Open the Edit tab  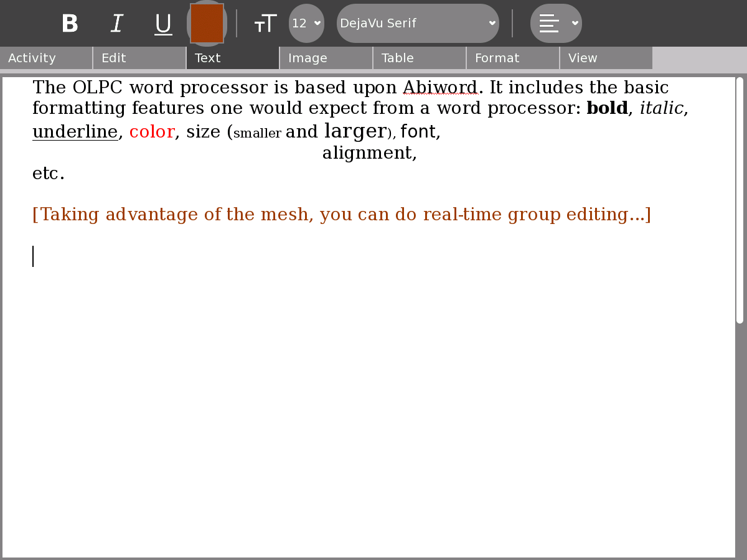(139, 58)
